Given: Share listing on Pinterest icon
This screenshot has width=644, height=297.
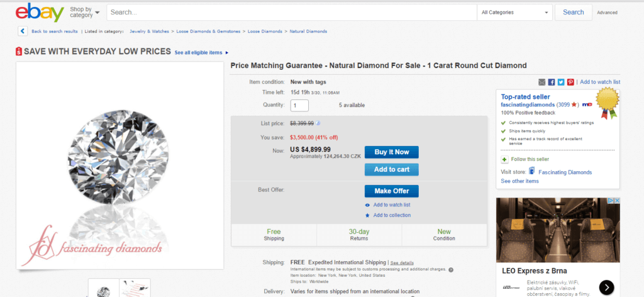Looking at the screenshot, I should coord(570,82).
